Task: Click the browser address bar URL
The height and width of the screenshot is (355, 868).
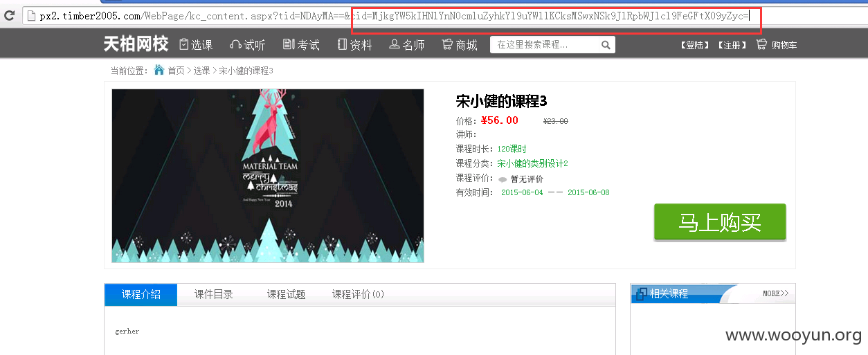Action: [395, 16]
